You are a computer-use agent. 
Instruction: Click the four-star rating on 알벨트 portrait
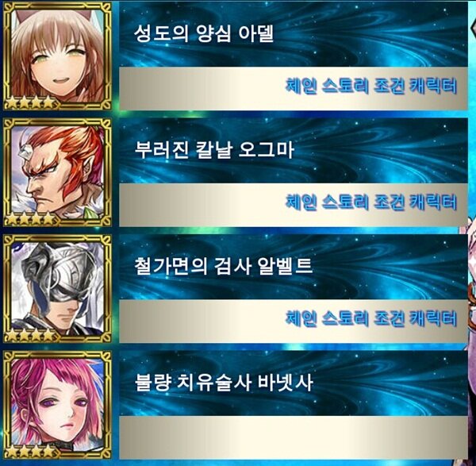click(30, 335)
